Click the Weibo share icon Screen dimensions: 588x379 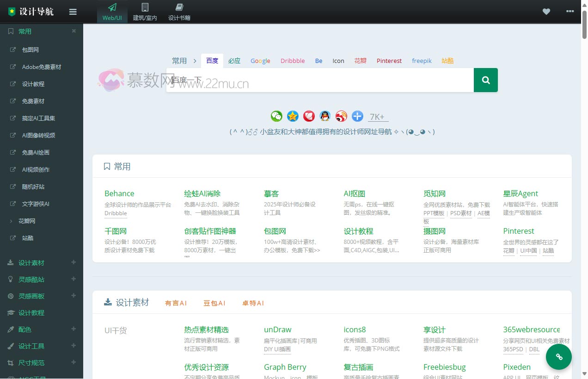(x=341, y=116)
